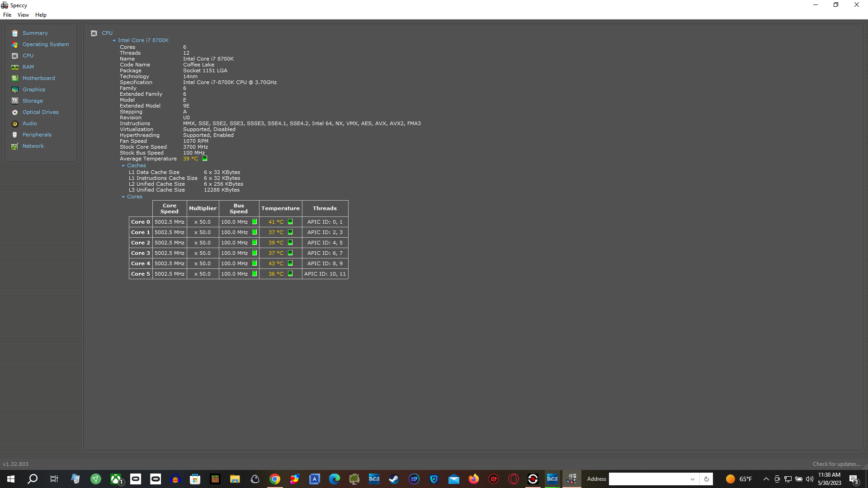Select the Network icon in sidebar
868x488 pixels.
point(15,146)
